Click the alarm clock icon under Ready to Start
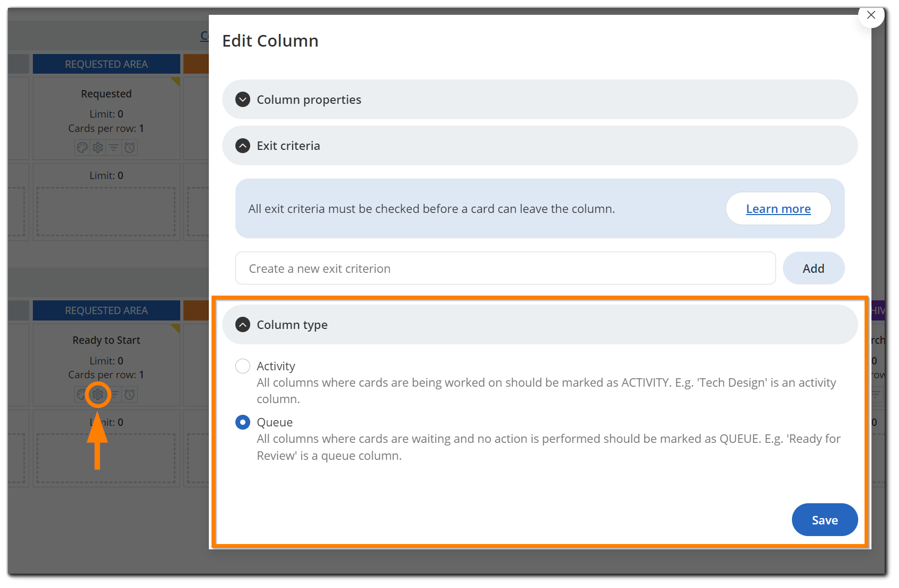 point(129,394)
